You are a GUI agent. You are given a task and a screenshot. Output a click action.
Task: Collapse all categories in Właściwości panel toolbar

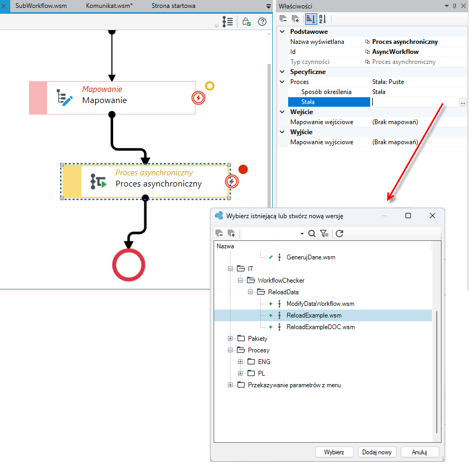click(x=283, y=19)
